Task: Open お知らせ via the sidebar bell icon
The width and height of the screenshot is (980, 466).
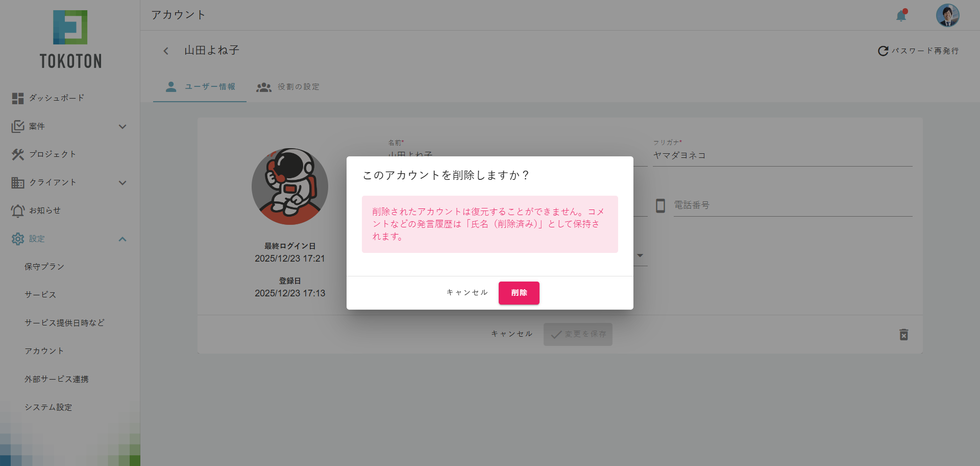Action: coord(18,210)
